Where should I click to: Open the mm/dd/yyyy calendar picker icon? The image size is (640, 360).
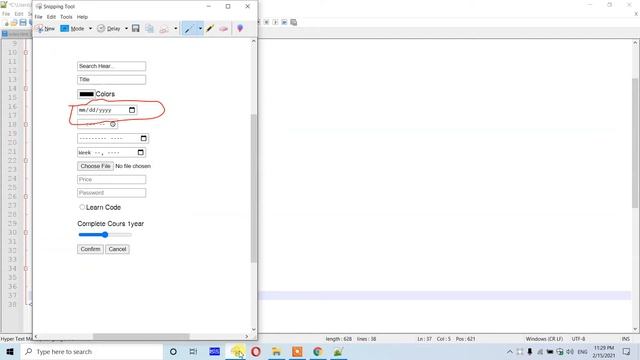point(132,110)
